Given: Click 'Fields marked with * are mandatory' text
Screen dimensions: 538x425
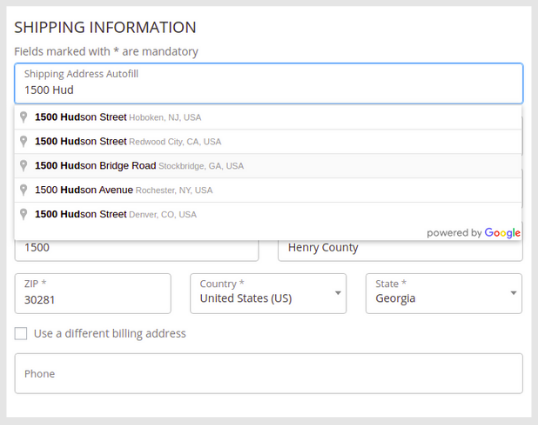Looking at the screenshot, I should tap(106, 51).
